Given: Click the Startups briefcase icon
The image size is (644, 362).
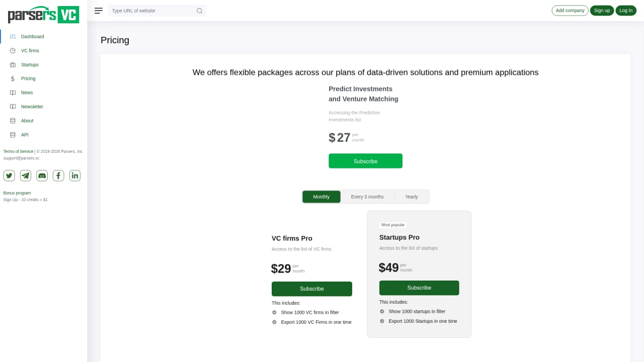Looking at the screenshot, I should pos(13,65).
